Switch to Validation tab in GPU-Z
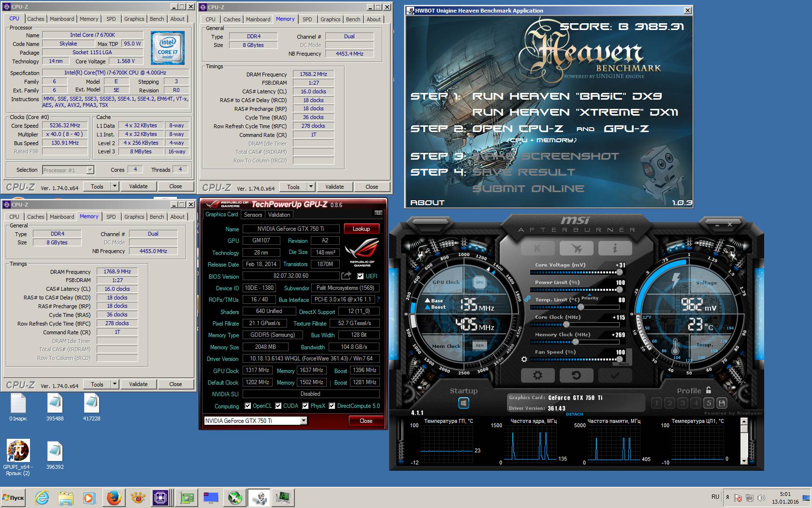812x508 pixels. tap(279, 215)
